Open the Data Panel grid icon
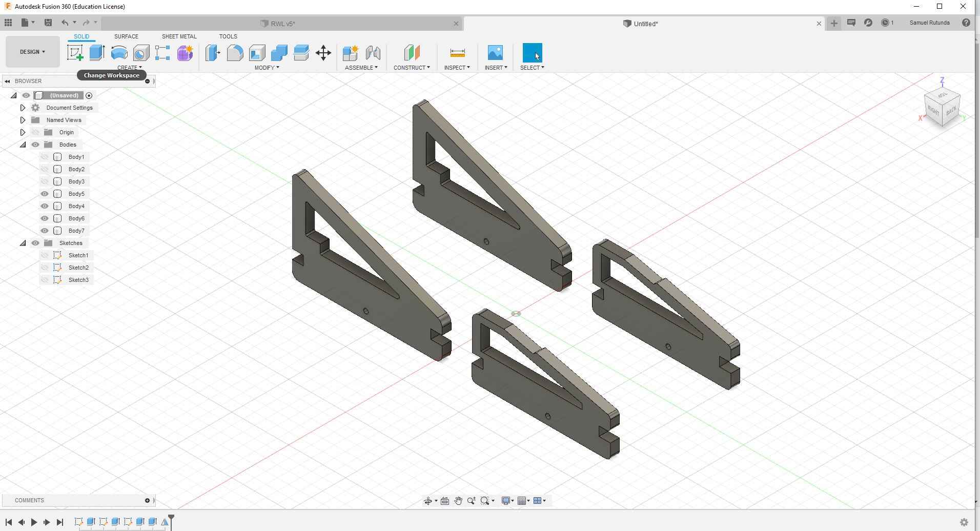980x531 pixels. (x=8, y=23)
